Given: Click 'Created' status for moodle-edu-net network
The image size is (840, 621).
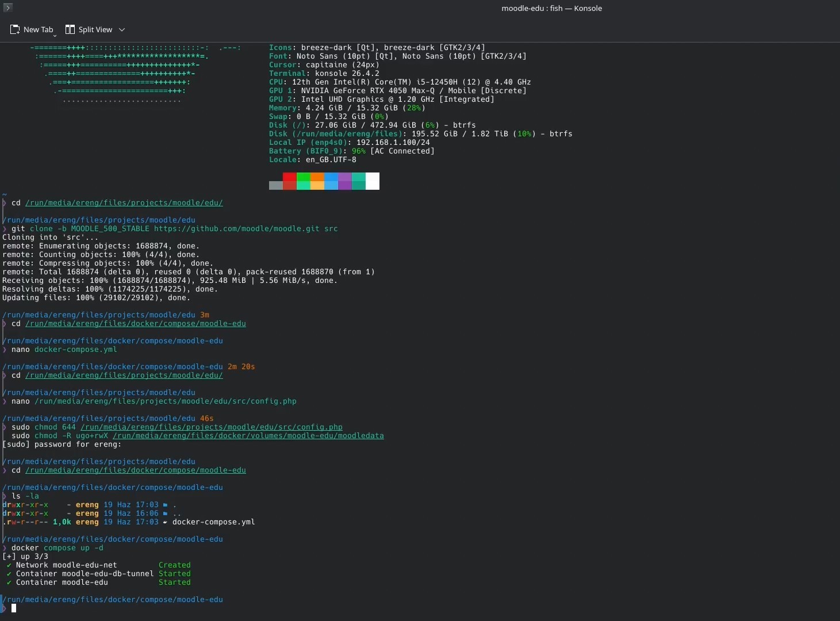Looking at the screenshot, I should [x=175, y=565].
